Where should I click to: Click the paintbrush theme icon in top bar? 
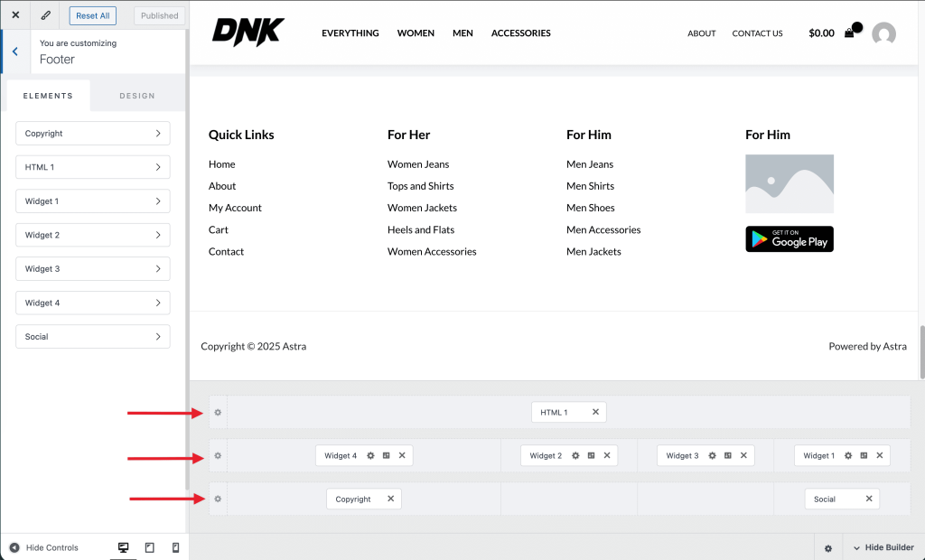click(x=46, y=15)
